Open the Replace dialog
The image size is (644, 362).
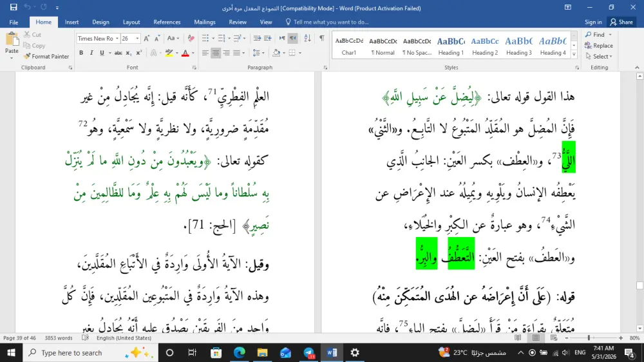(599, 46)
